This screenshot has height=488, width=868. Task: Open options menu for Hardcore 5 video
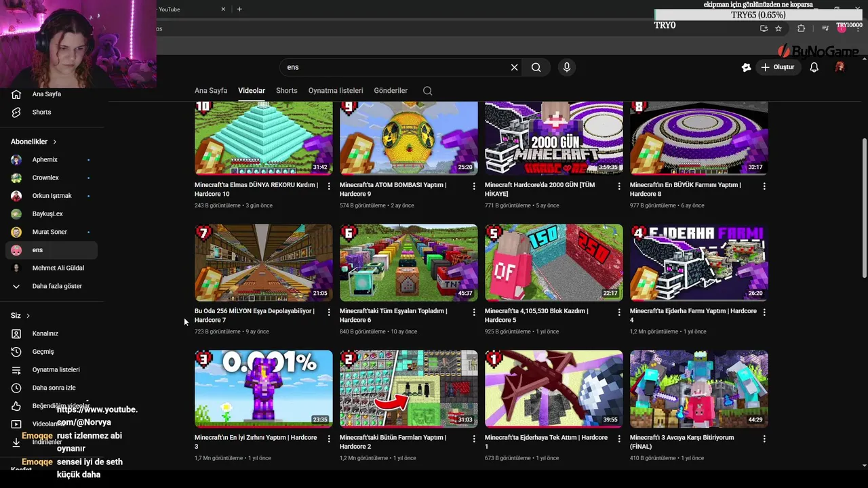619,312
